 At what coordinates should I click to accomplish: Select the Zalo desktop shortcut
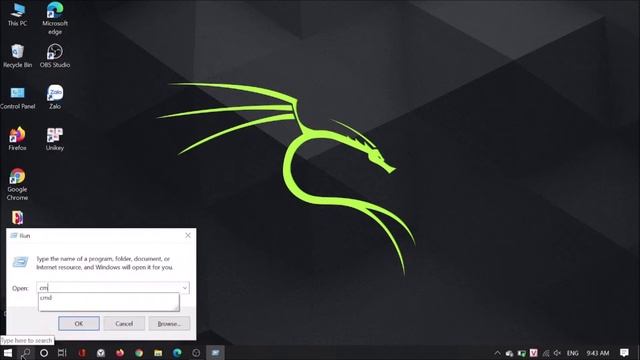(x=55, y=98)
